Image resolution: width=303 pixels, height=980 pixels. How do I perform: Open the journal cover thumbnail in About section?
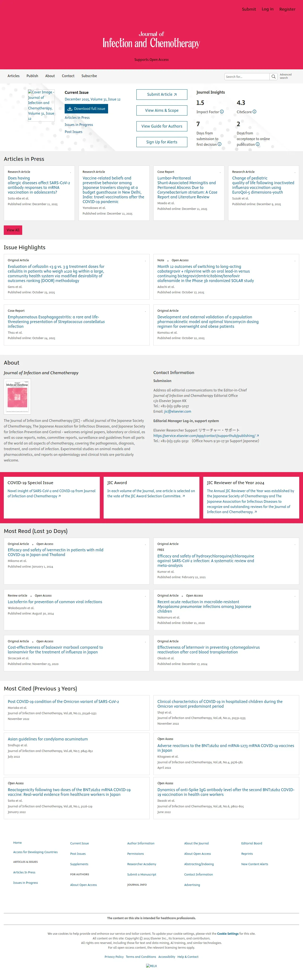pos(17,396)
